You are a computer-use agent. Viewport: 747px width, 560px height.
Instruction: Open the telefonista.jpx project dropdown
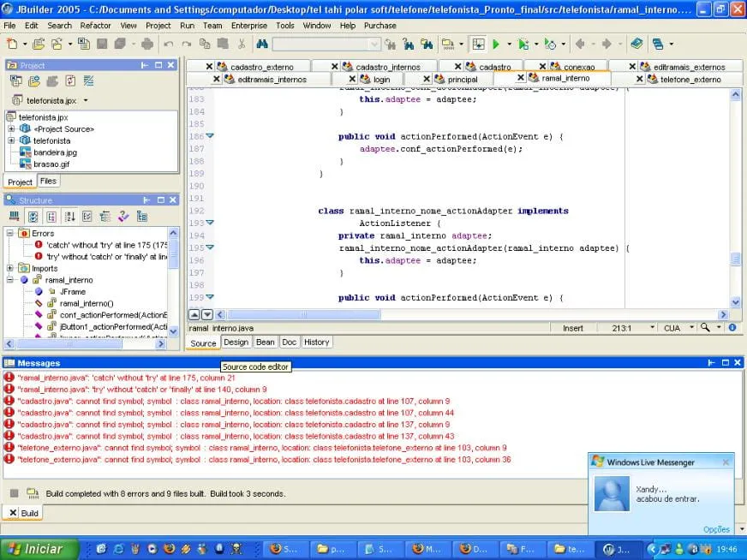(86, 100)
